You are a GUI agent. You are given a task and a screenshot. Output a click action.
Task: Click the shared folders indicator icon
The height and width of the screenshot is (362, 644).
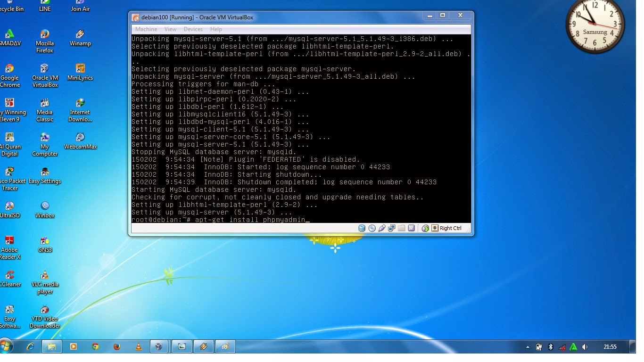[402, 228]
